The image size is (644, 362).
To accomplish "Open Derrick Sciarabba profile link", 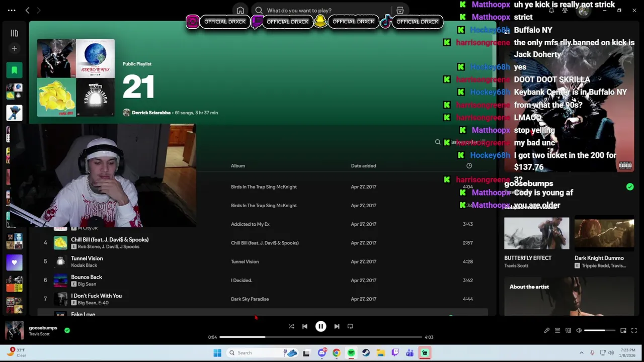I will click(x=151, y=113).
